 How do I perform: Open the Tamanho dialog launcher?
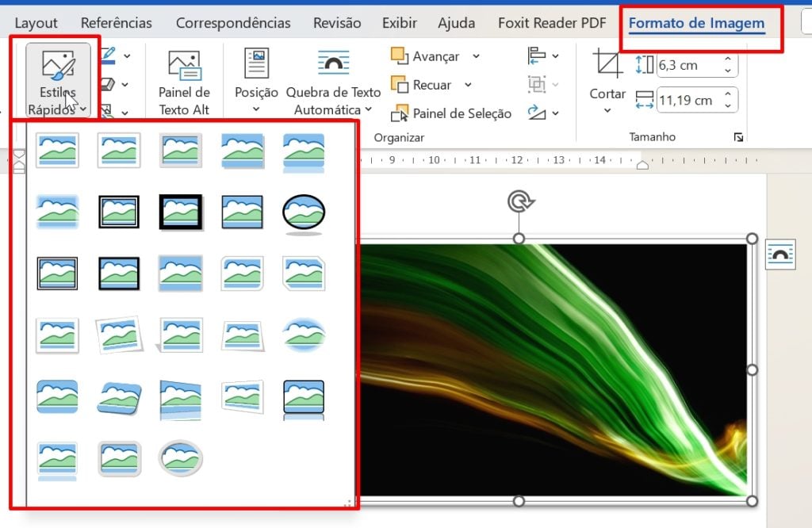click(x=739, y=136)
